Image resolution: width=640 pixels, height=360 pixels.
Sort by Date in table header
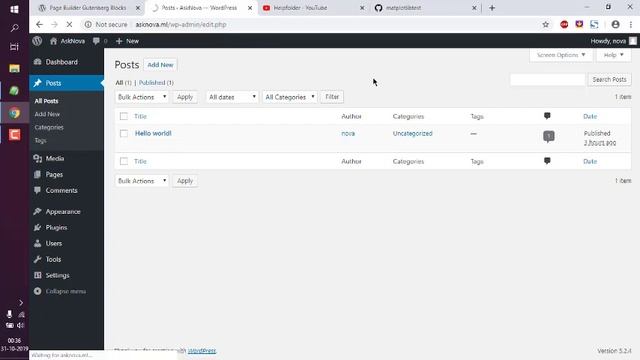coord(590,116)
